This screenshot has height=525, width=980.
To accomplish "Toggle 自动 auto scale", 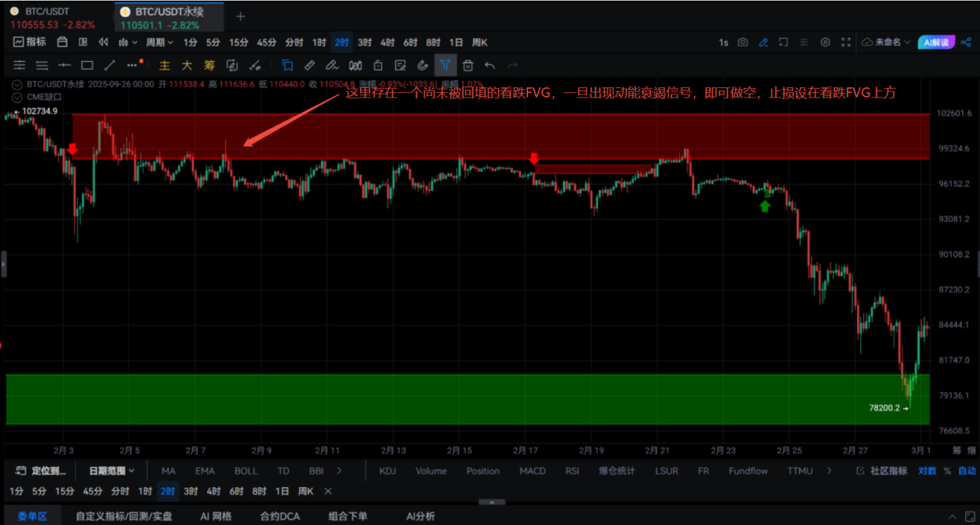I will pos(967,470).
